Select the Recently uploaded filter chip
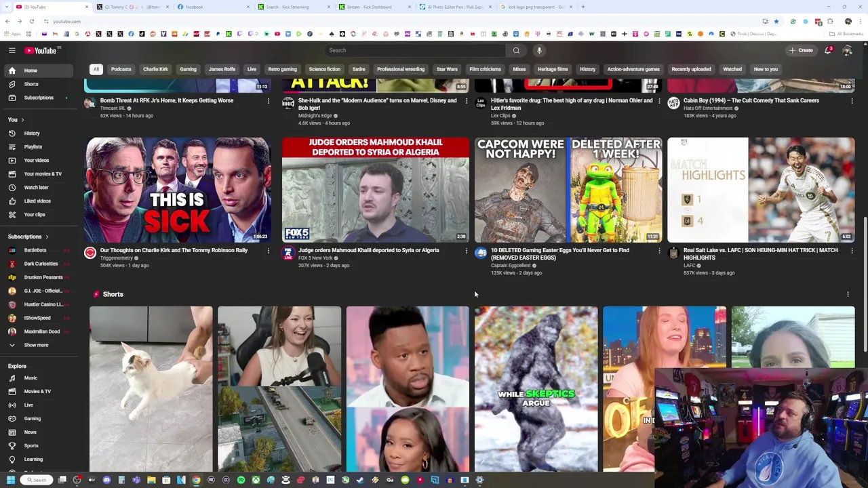 tap(691, 69)
